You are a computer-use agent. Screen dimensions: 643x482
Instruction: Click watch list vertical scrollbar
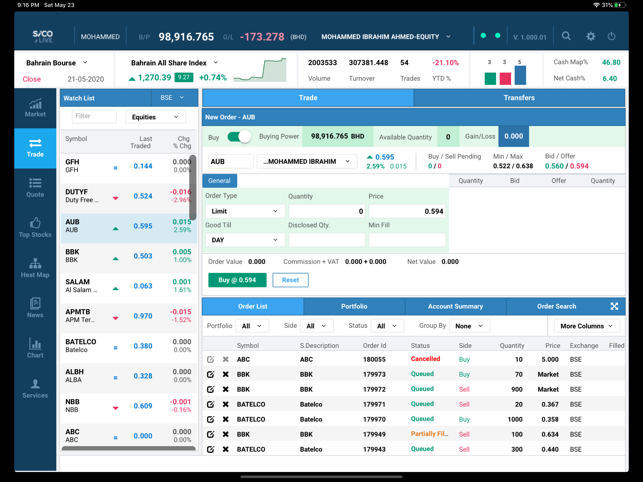(193, 187)
